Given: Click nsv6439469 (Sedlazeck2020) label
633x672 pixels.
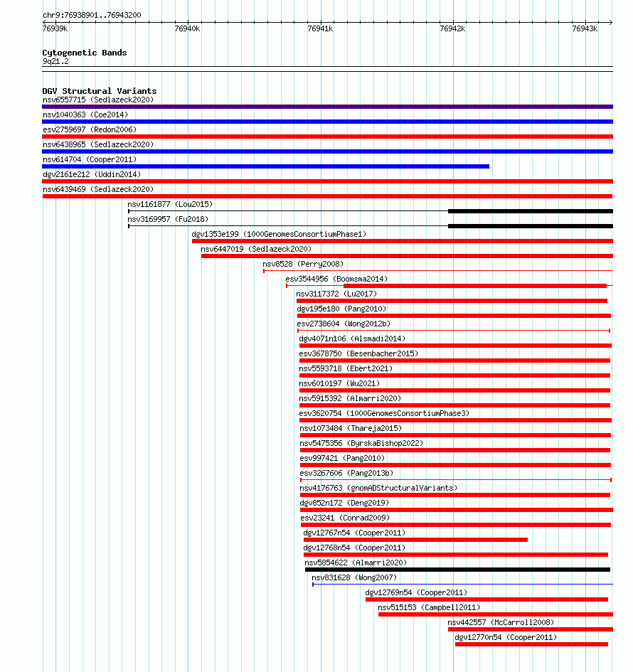Looking at the screenshot, I should (98, 189).
